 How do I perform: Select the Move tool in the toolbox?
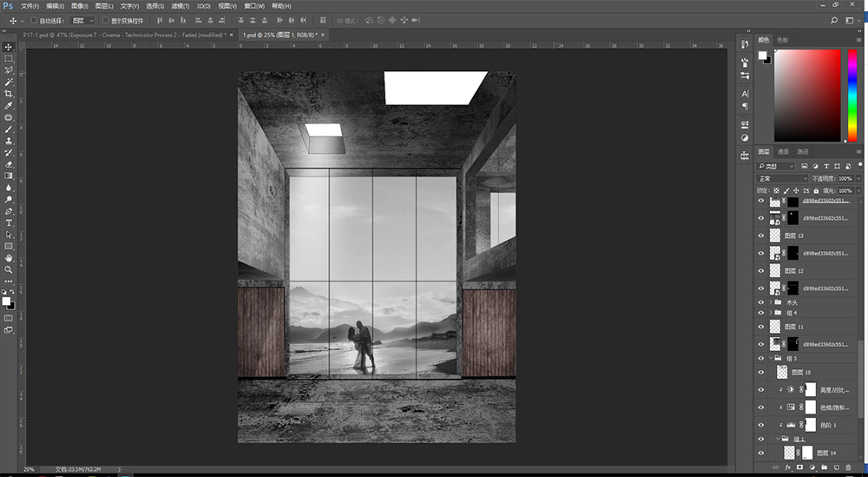point(9,47)
